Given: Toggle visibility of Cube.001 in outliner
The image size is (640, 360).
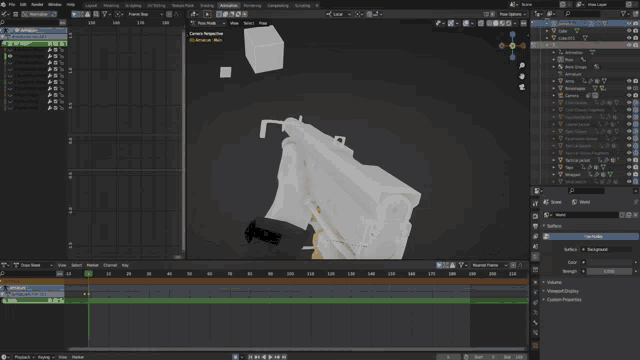Looking at the screenshot, I should click(629, 38).
